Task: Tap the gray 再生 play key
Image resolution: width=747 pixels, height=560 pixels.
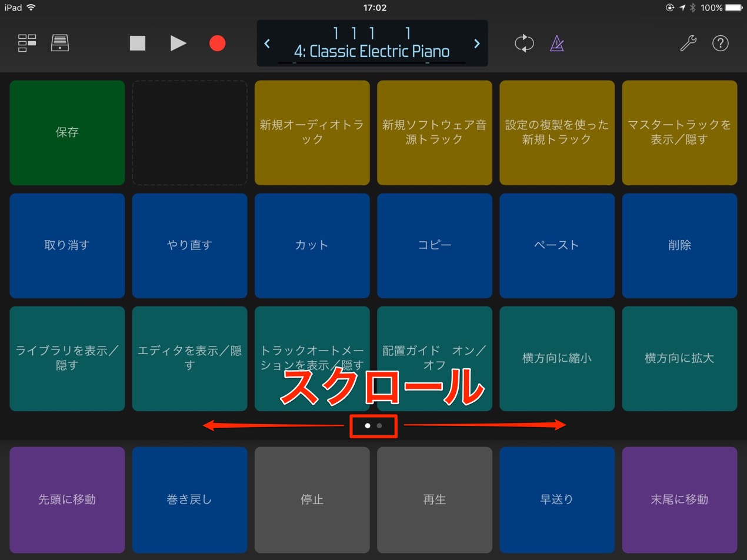Action: (435, 499)
